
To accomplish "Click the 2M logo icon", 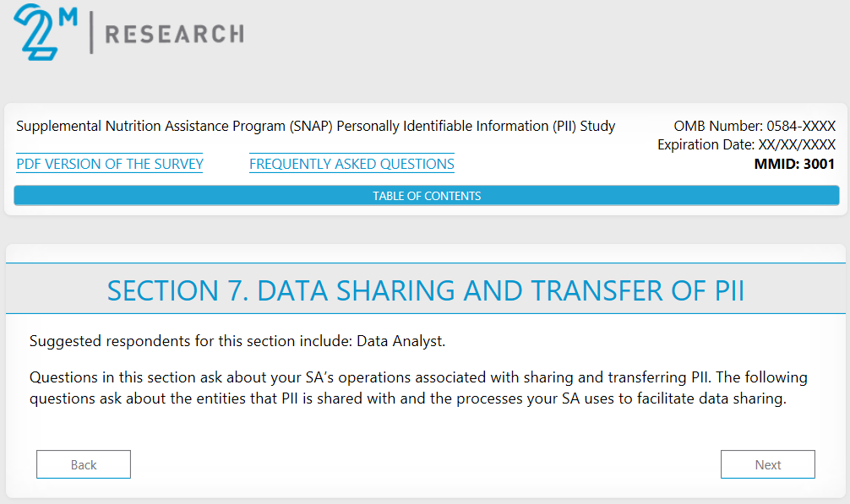I will pyautogui.click(x=38, y=32).
